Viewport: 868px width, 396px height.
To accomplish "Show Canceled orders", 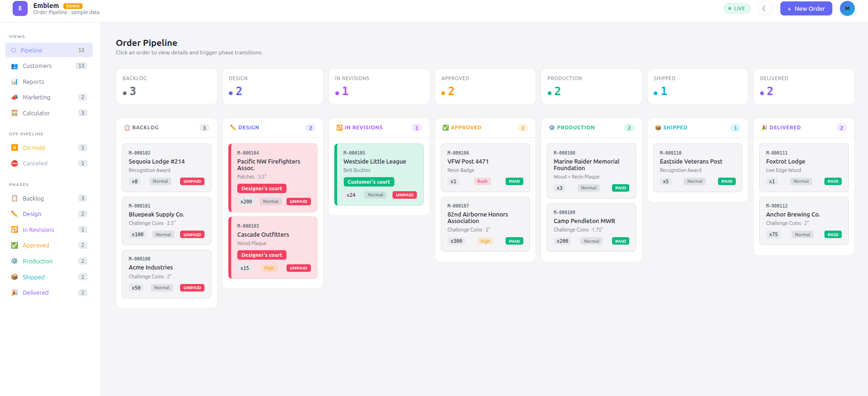I will pyautogui.click(x=49, y=163).
